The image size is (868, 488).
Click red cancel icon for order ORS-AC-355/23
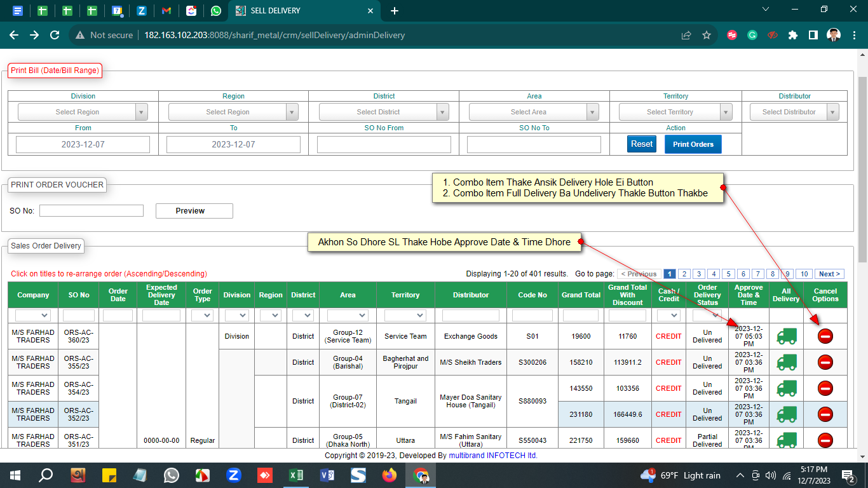(825, 362)
